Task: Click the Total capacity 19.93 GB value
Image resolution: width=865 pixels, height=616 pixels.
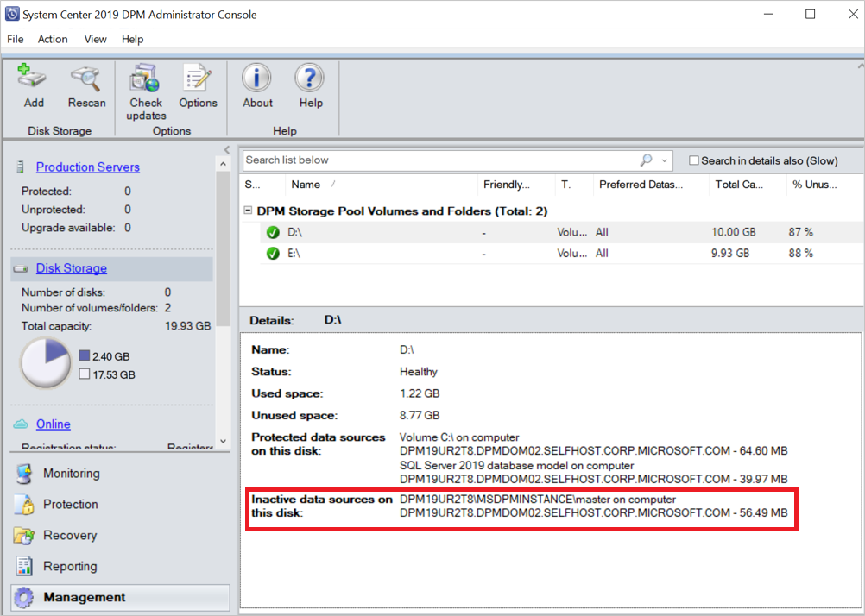Action: pos(187,326)
